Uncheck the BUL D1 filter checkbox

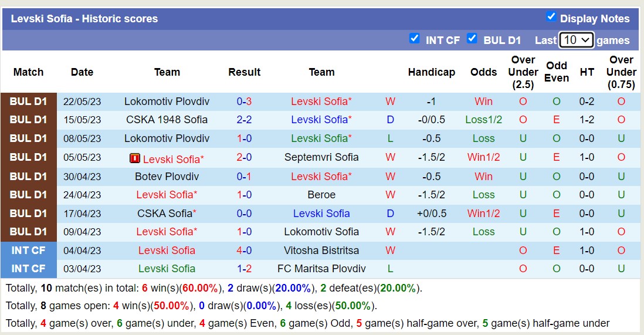pos(472,38)
